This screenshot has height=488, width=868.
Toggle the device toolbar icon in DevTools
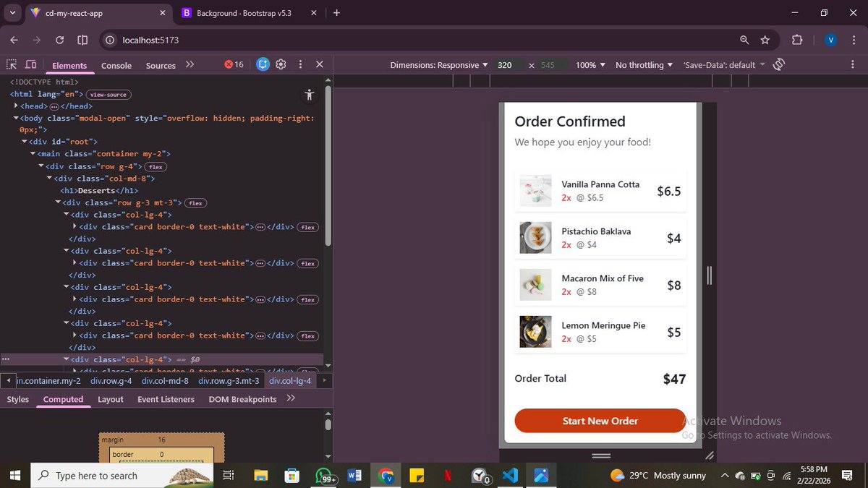pyautogui.click(x=31, y=64)
